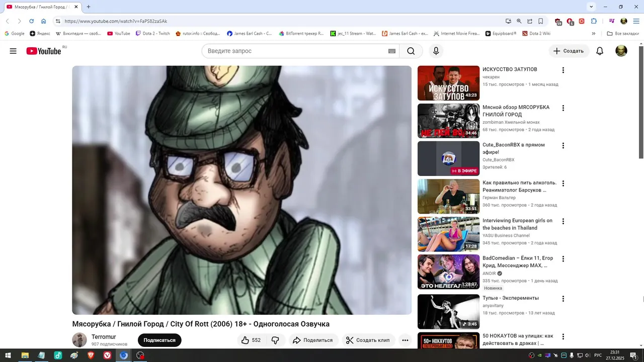Open more actions under the video

[x=405, y=340]
